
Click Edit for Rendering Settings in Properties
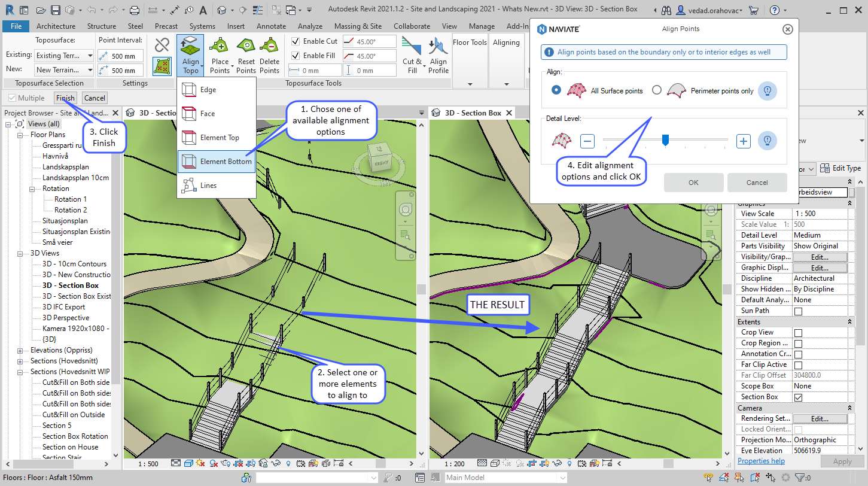[x=820, y=419]
